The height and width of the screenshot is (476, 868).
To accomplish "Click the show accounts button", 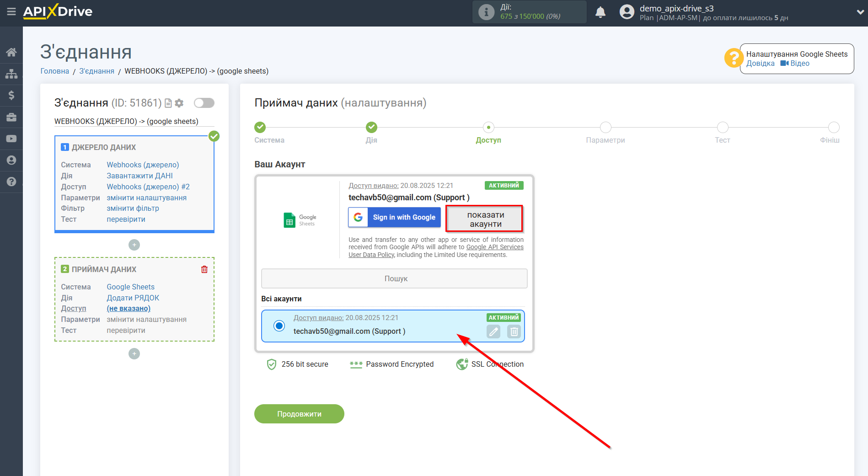I will pos(485,219).
